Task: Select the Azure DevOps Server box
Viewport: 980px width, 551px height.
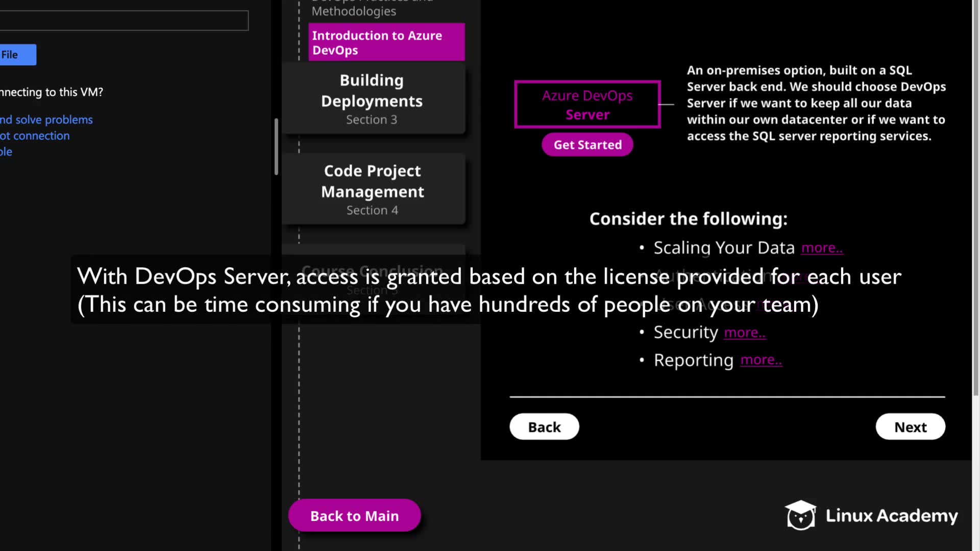Action: 587,105
